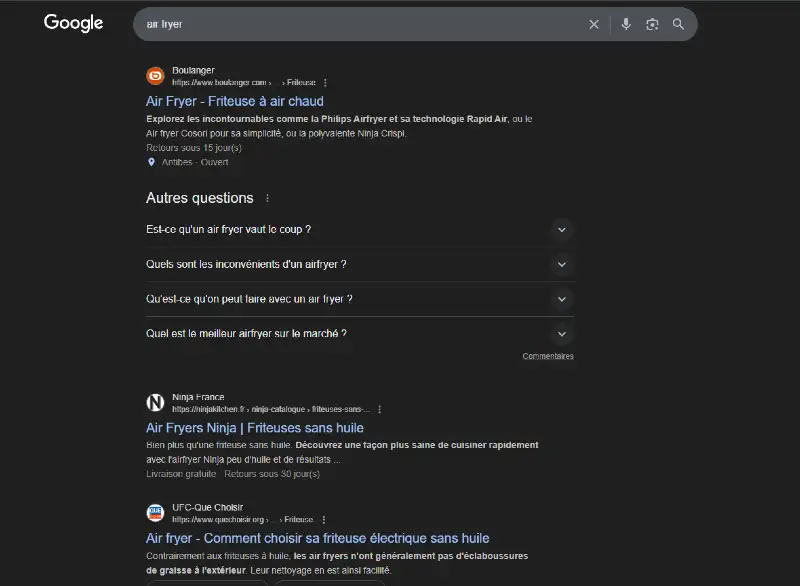Click the 'Commentaires' feedback link
Viewport: 800px width, 586px height.
(x=547, y=355)
